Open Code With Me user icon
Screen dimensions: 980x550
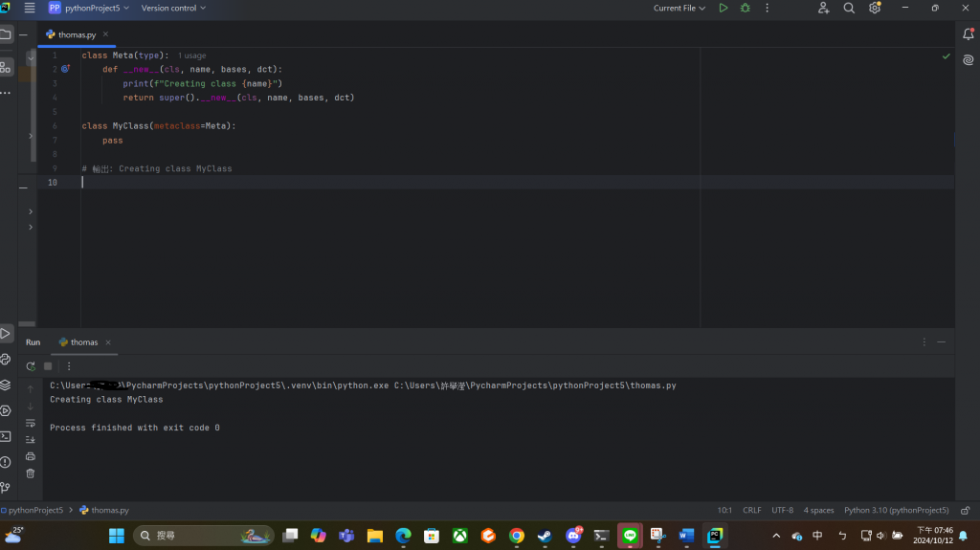pyautogui.click(x=823, y=8)
